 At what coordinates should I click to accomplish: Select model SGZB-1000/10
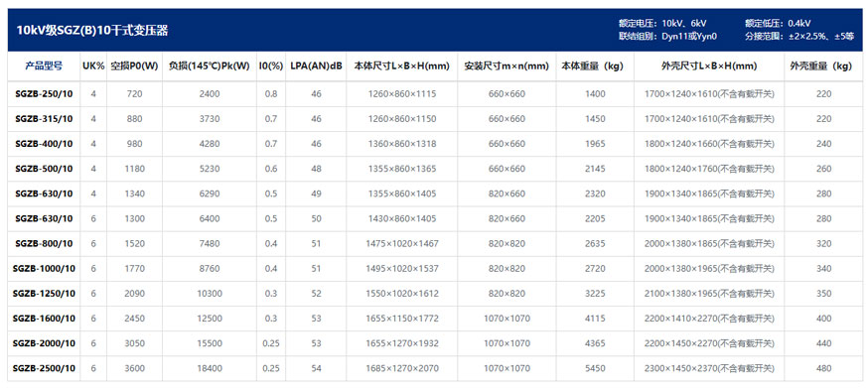coord(44,269)
